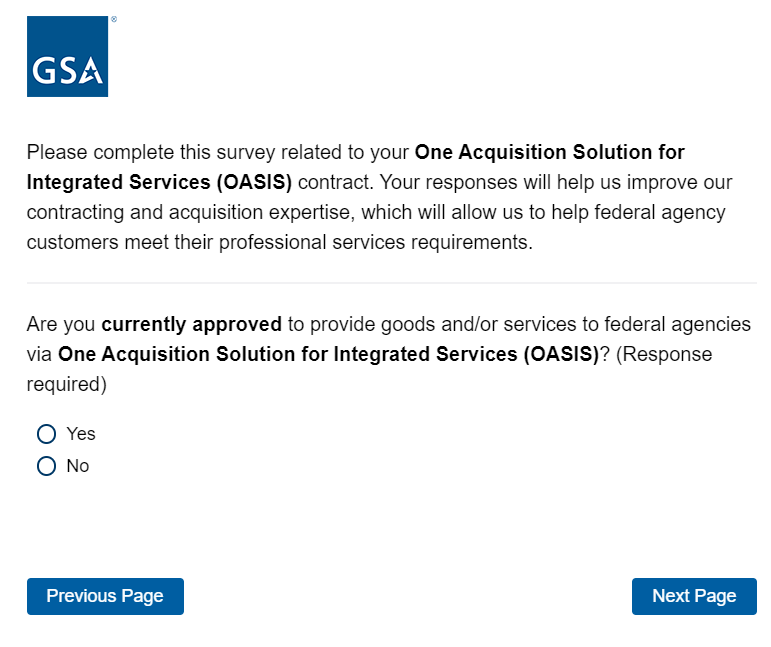Click the GSA logo
This screenshot has height=647, width=771.
[67, 57]
